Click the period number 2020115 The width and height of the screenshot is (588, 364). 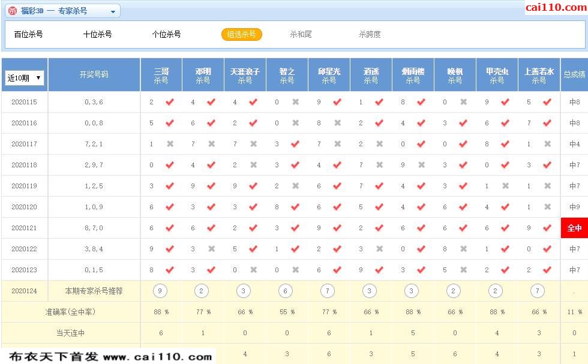(25, 102)
